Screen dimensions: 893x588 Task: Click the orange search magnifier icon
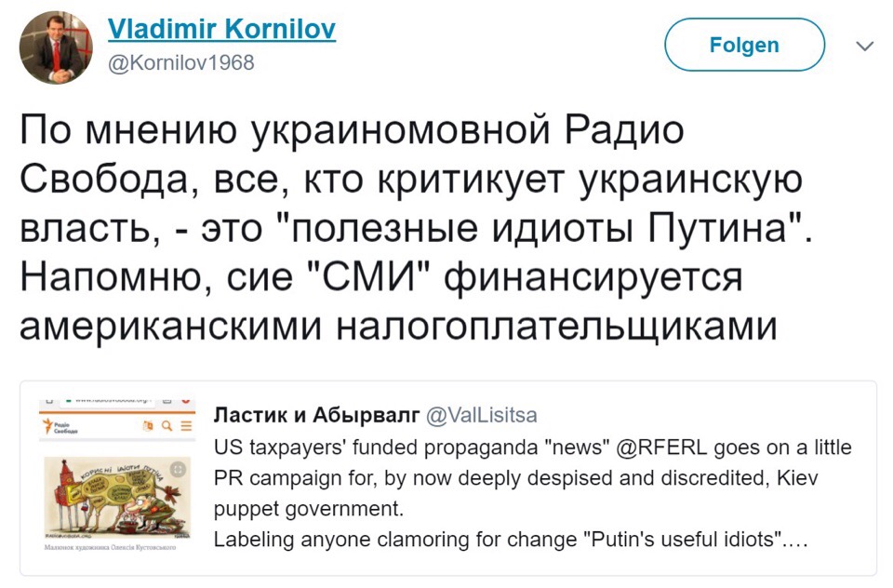167,427
